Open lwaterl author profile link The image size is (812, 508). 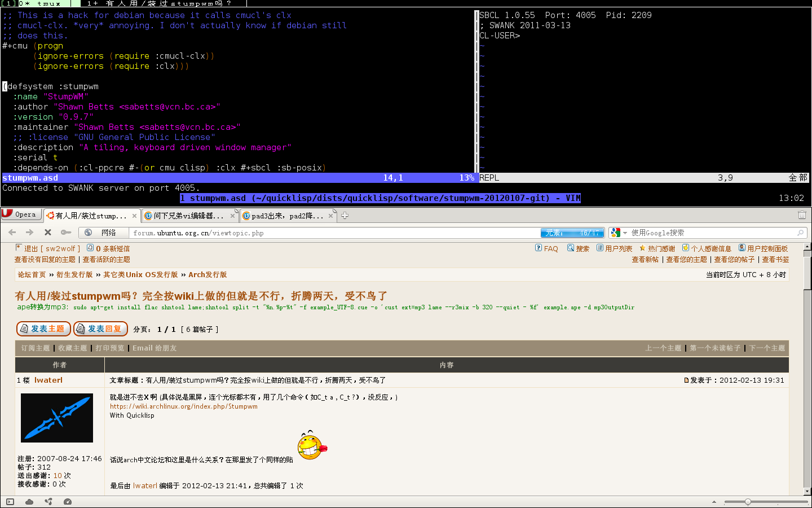(x=48, y=380)
